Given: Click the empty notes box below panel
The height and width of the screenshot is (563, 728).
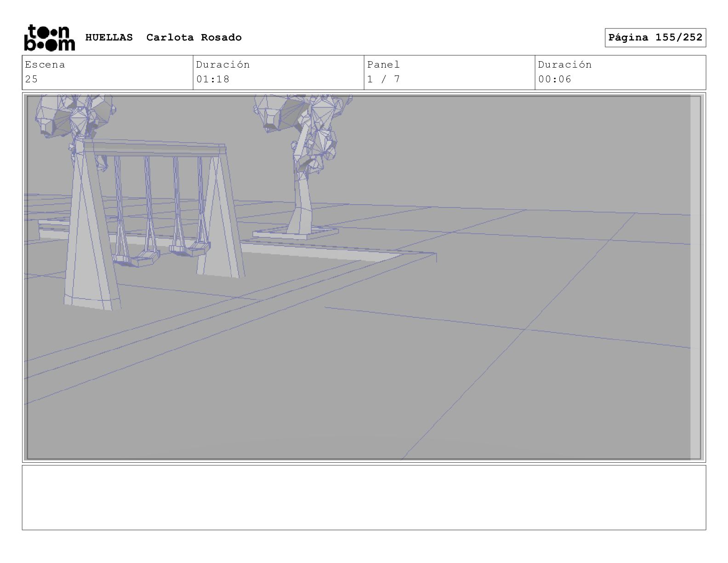Looking at the screenshot, I should click(x=364, y=498).
